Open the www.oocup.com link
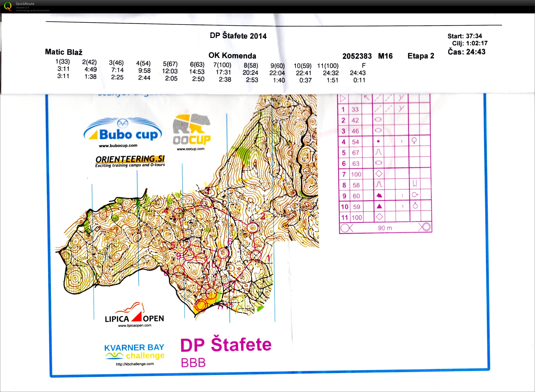 [190, 149]
